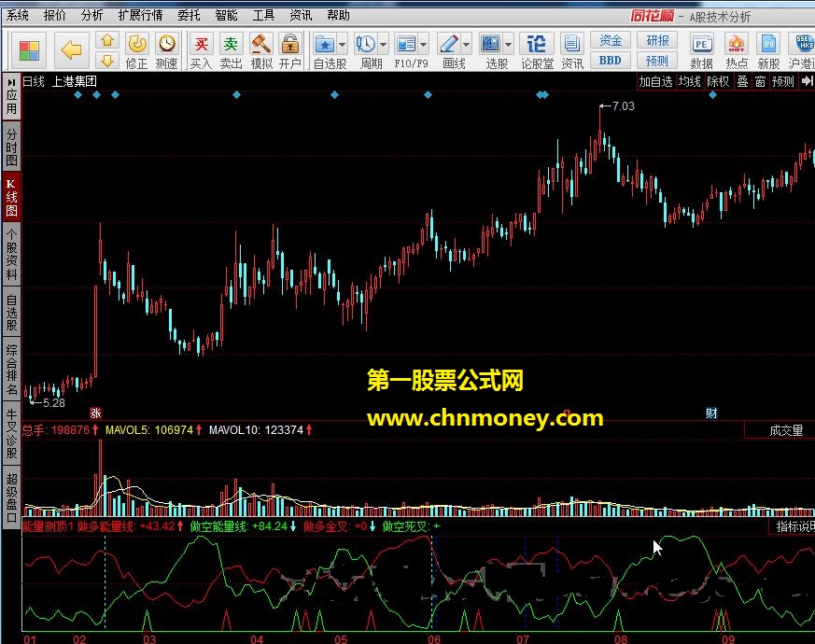Select the K线图 sidebar tab
Viewport: 815px width, 644px height.
pos(11,198)
